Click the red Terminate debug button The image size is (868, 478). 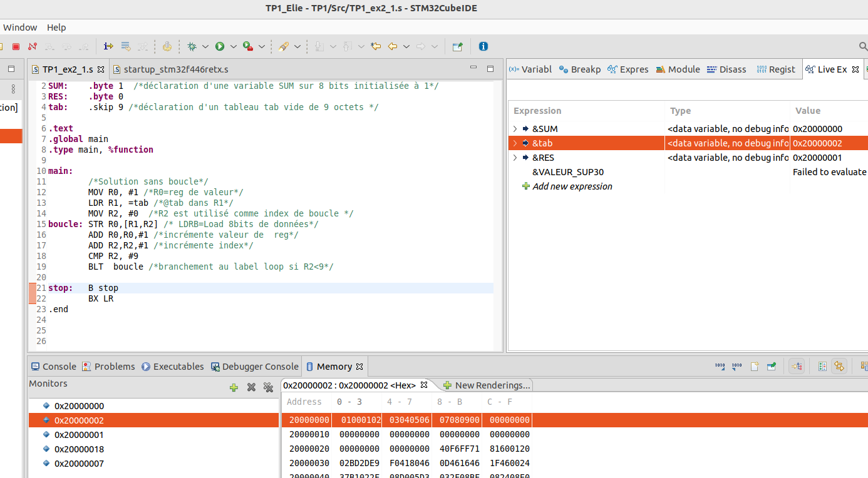pyautogui.click(x=16, y=46)
